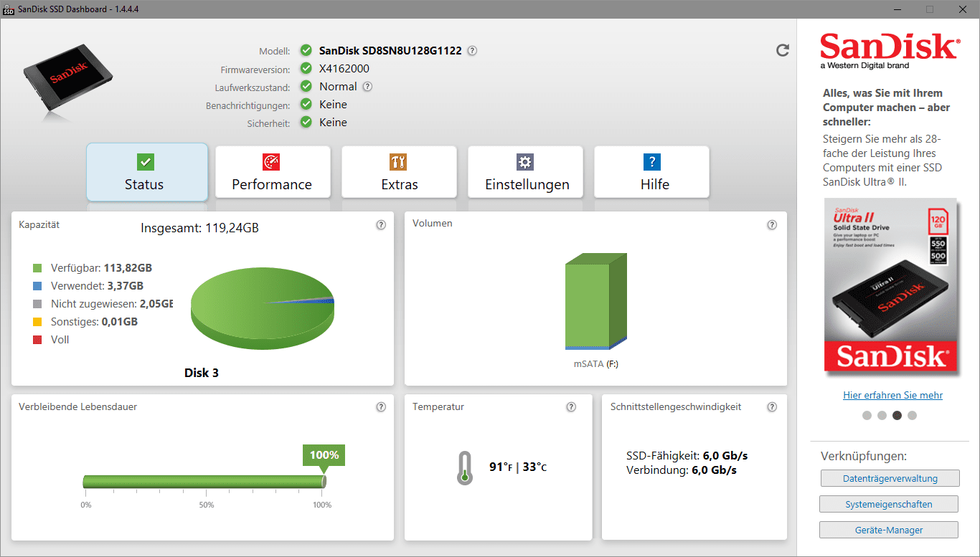The width and height of the screenshot is (980, 557).
Task: Click 'mSATA (F:)' volume label
Action: pyautogui.click(x=595, y=364)
